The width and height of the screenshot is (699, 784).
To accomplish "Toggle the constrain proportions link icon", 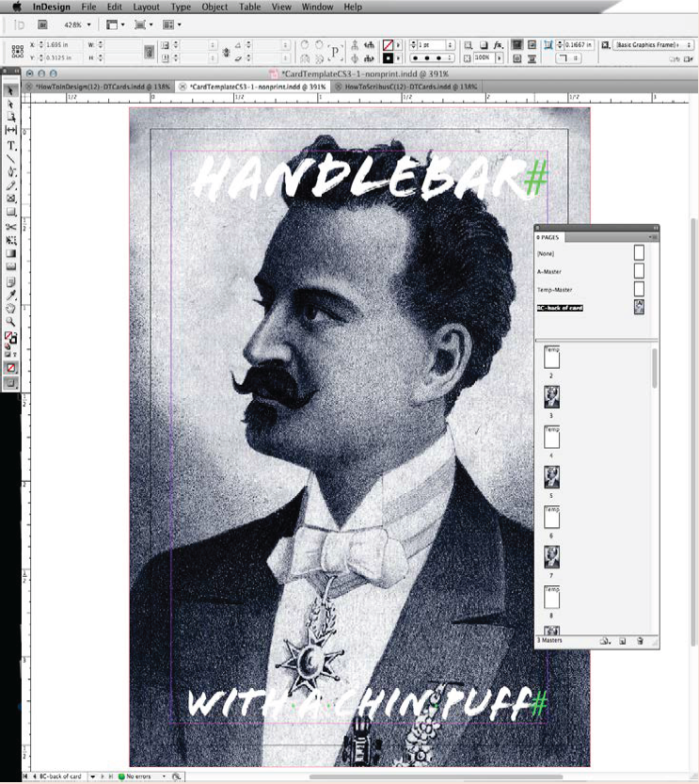I will [148, 51].
